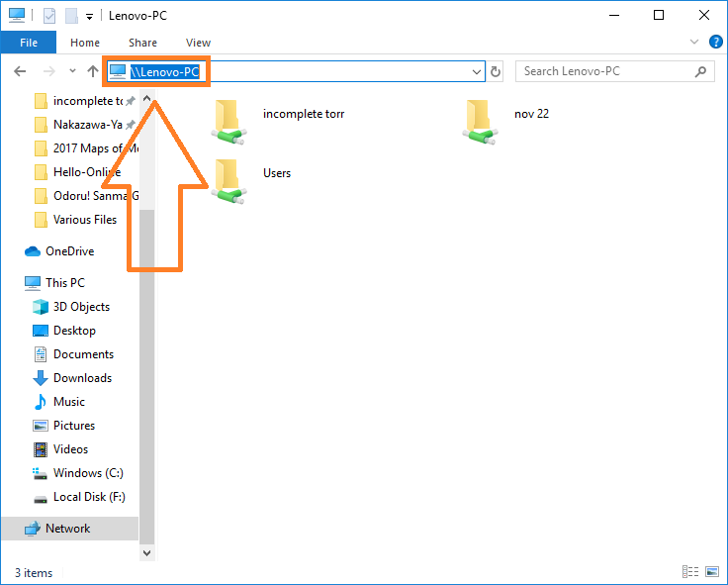The image size is (728, 585).
Task: Refresh the Lenovo-PC view
Action: point(496,71)
